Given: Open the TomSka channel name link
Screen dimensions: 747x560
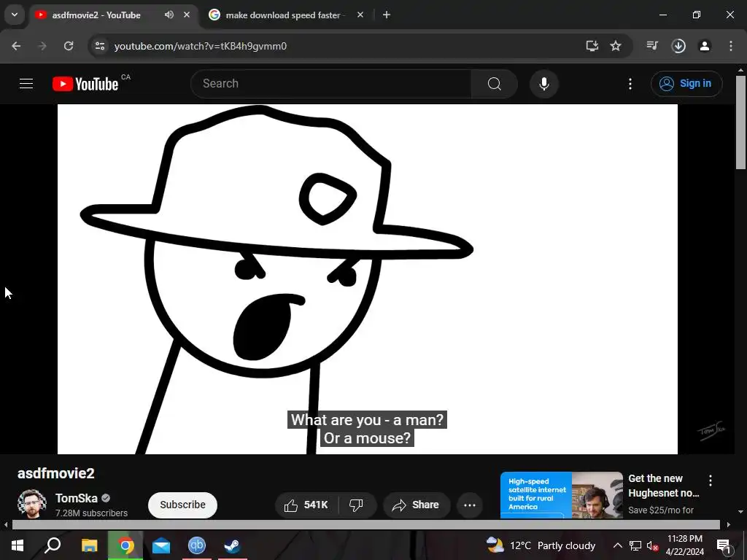Looking at the screenshot, I should click(x=76, y=498).
